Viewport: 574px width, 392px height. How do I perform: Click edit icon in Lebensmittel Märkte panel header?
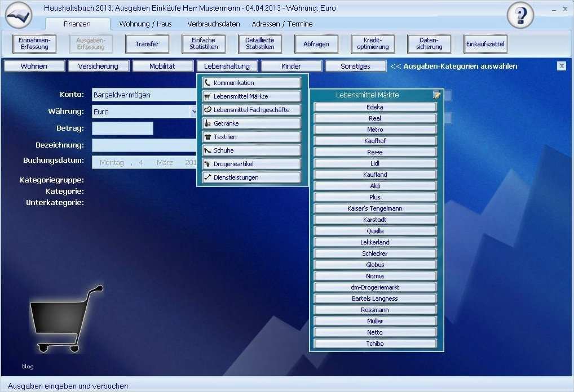[436, 95]
